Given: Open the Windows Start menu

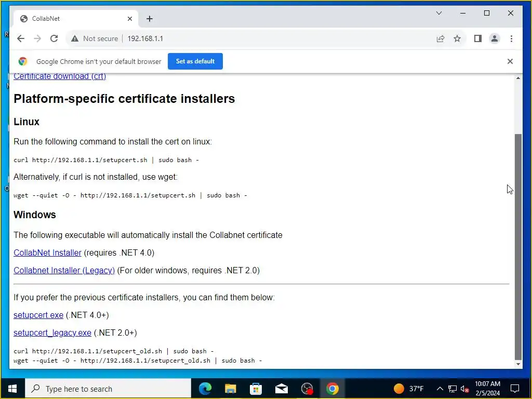Looking at the screenshot, I should [12, 389].
